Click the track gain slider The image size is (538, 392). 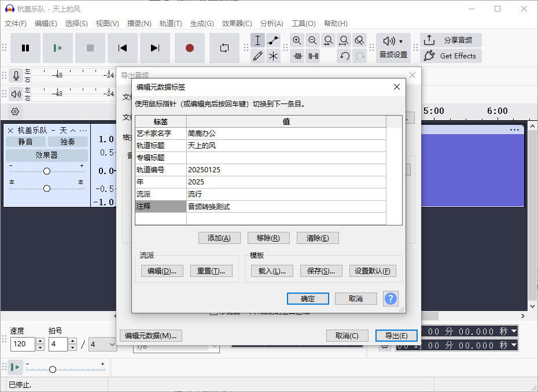pyautogui.click(x=46, y=171)
